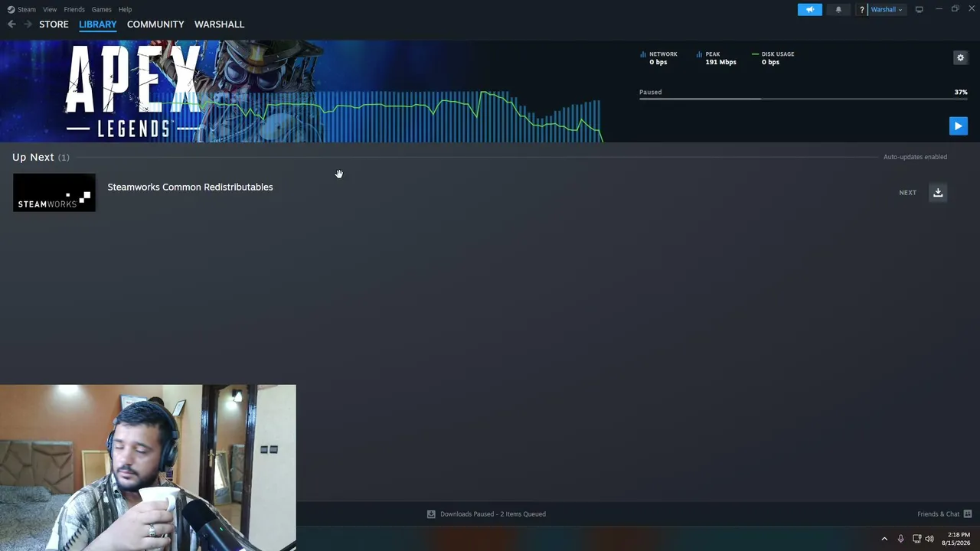Viewport: 980px width, 551px height.
Task: Select Steamworks Common Redistributables title
Action: pyautogui.click(x=190, y=187)
